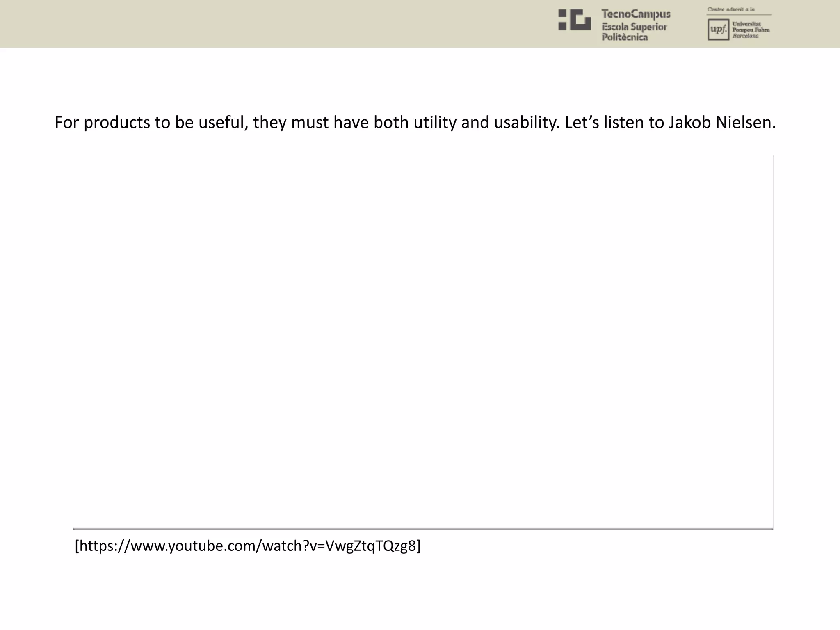This screenshot has width=840, height=630.
Task: Select the sentence about utility and usability
Action: pyautogui.click(x=415, y=123)
